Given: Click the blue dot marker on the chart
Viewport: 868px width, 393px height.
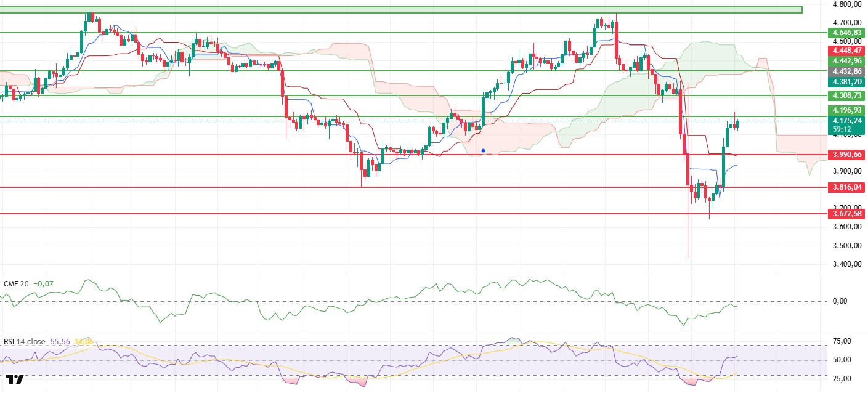Looking at the screenshot, I should pyautogui.click(x=484, y=150).
